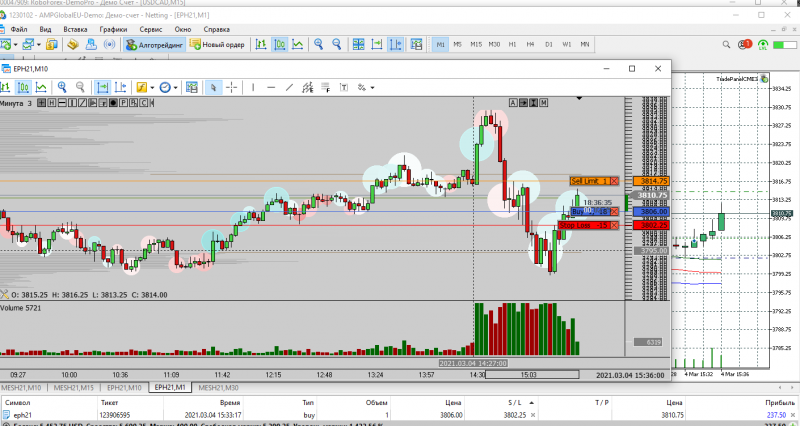800x426 pixels.
Task: Switch to bar chart in main toolbar
Action: pyautogui.click(x=261, y=44)
